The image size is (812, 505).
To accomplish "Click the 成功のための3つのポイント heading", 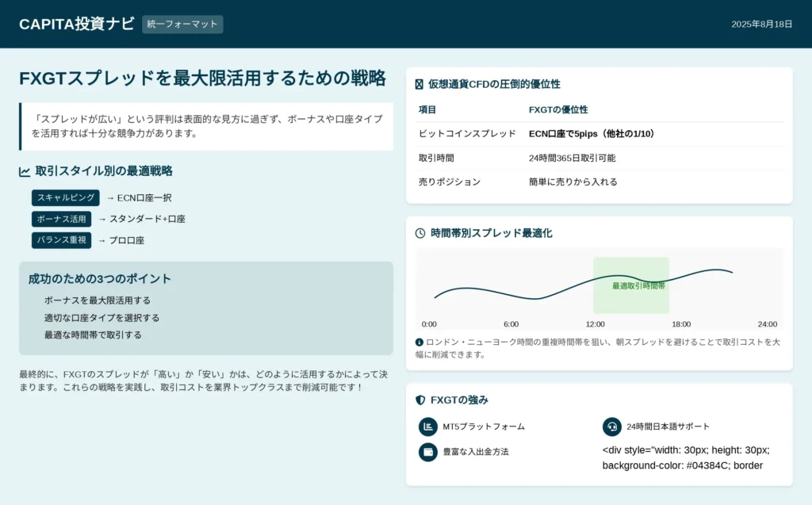I will point(100,279).
